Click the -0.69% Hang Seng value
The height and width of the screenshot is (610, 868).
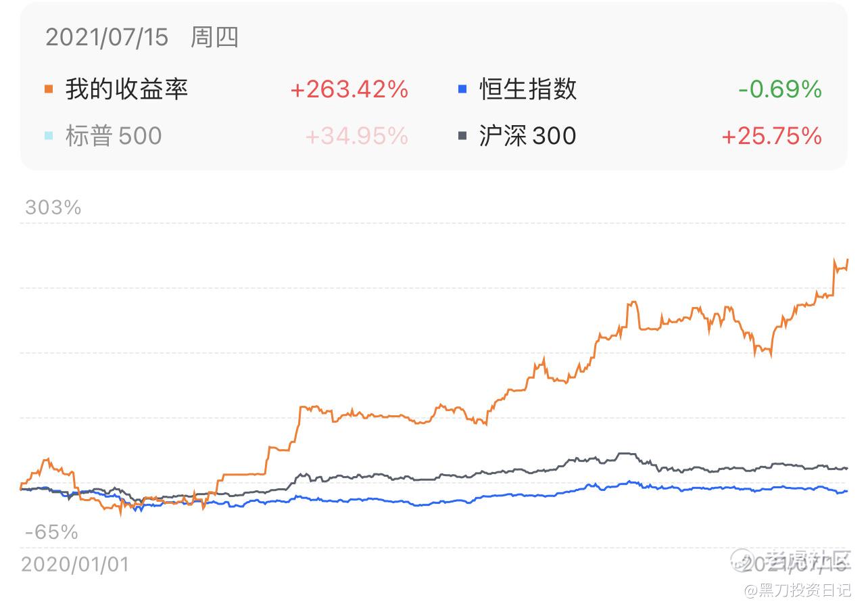pos(780,89)
